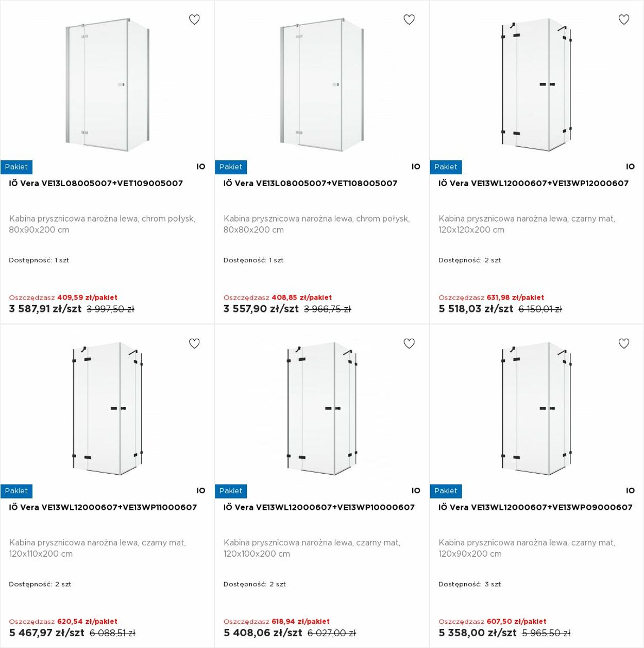
Task: Click the 5 358,00 zł/szt price
Action: pos(478,633)
